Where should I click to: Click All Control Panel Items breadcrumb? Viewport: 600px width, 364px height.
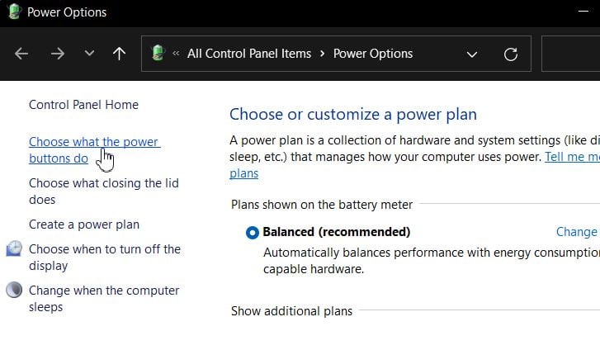click(249, 54)
